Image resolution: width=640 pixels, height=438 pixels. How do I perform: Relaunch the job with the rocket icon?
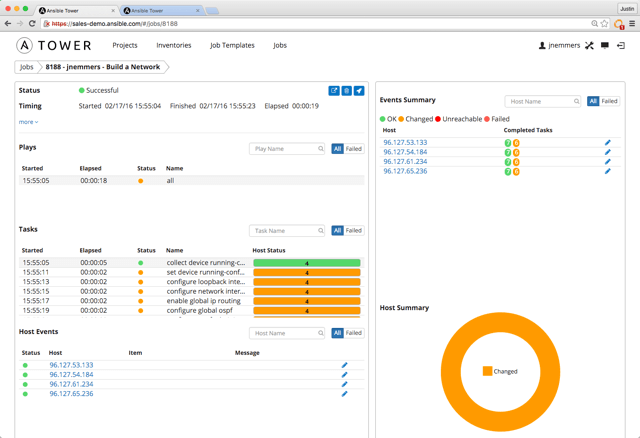[x=359, y=91]
